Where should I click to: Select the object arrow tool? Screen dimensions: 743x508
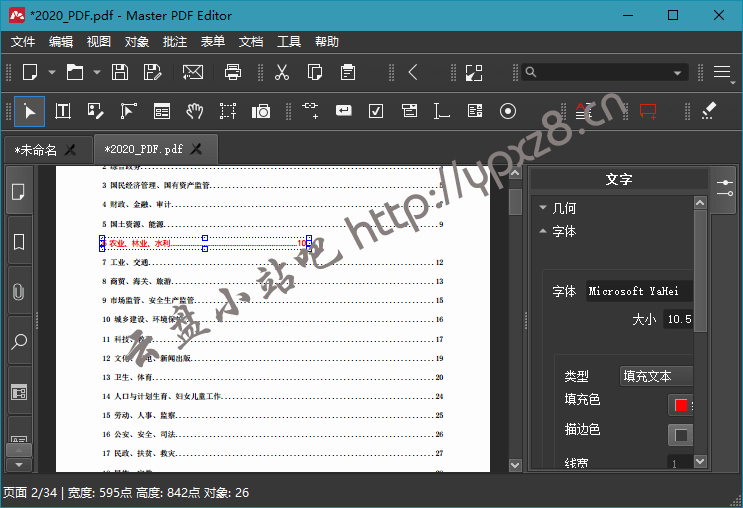click(x=29, y=111)
